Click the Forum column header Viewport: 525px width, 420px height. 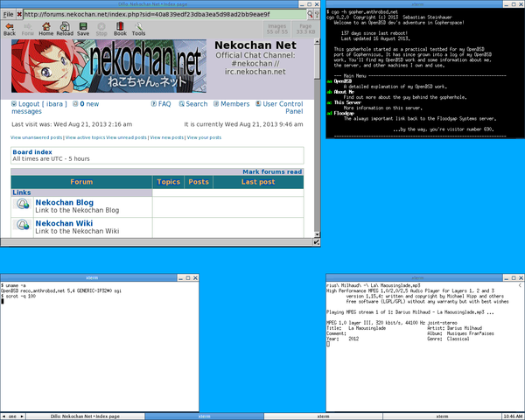(81, 182)
